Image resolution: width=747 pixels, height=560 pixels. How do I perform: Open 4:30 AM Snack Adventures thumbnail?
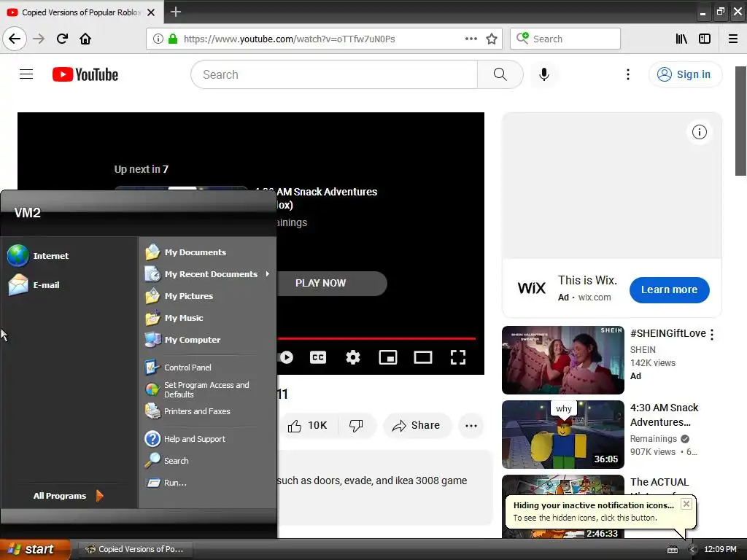pyautogui.click(x=563, y=435)
